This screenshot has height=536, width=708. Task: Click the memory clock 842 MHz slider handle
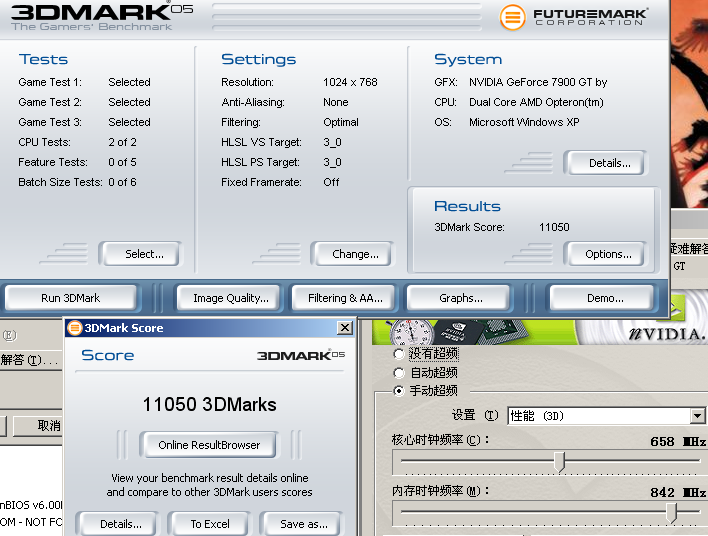tap(672, 513)
